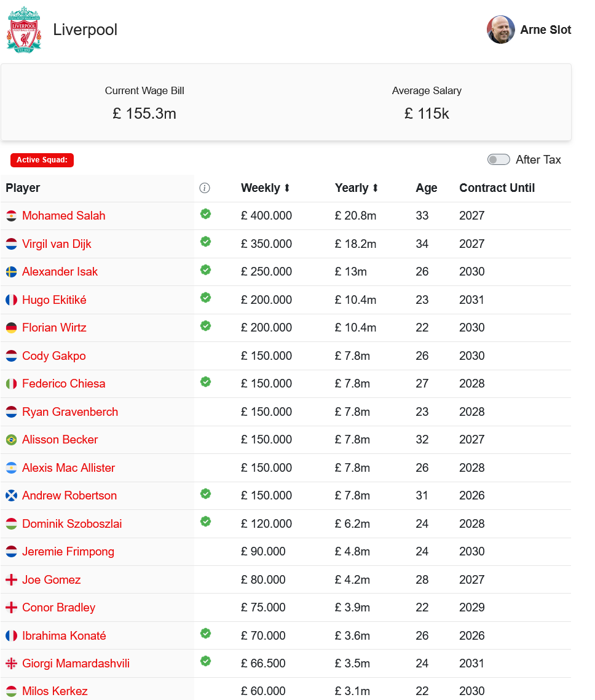This screenshot has width=595, height=700.
Task: Click the Brazil flag beside Alisson Becker
Action: 11,440
